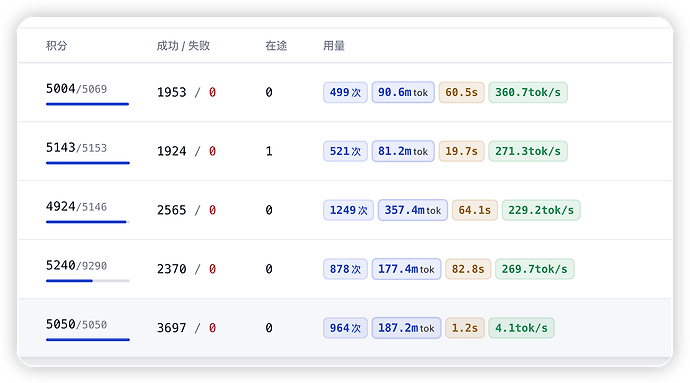The image size is (690, 383).
Task: Click success count 3697
Action: [172, 328]
